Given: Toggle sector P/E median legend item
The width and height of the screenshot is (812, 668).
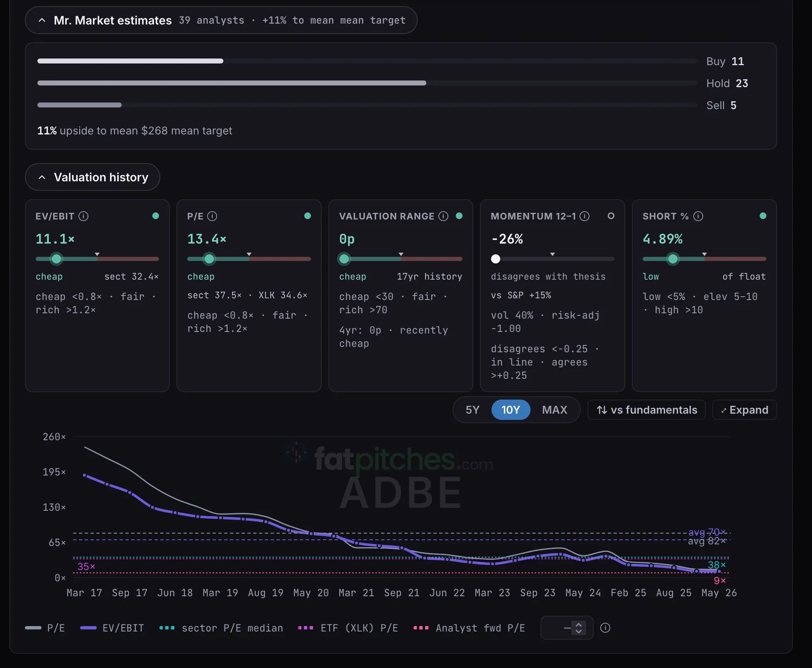Looking at the screenshot, I should click(x=221, y=628).
